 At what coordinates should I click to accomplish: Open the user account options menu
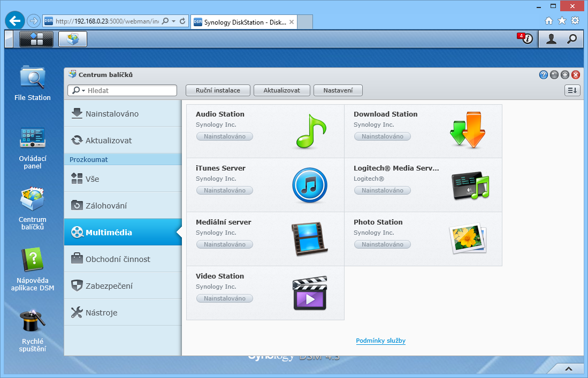[551, 38]
